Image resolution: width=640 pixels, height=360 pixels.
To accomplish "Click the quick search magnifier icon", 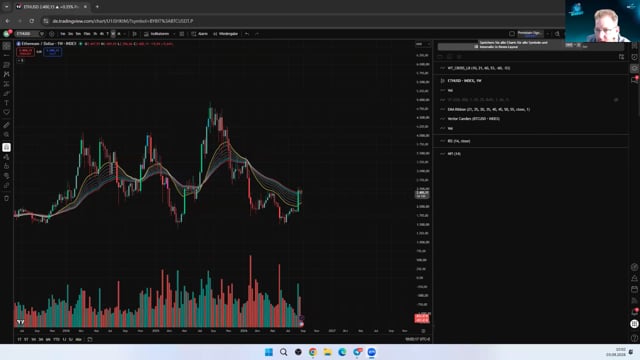I will tap(557, 34).
